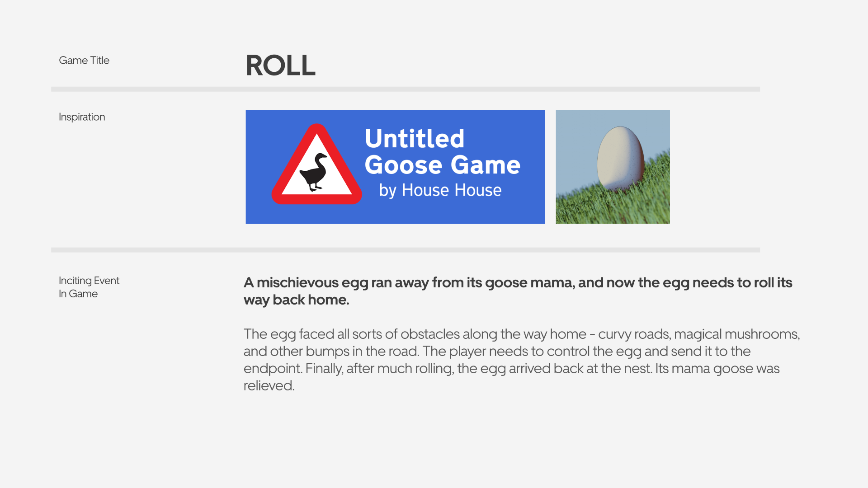868x488 pixels.
Task: Click the "Inspiration" label text
Action: tap(82, 117)
